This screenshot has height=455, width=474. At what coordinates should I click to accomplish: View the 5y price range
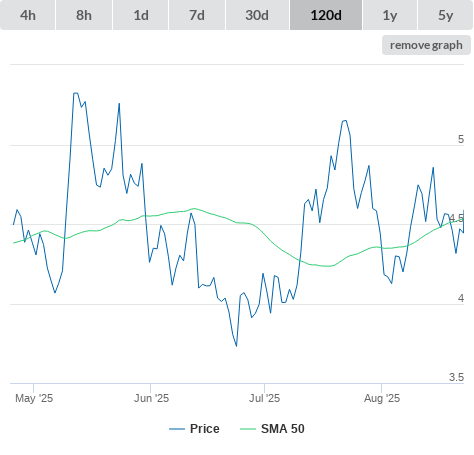pyautogui.click(x=445, y=15)
